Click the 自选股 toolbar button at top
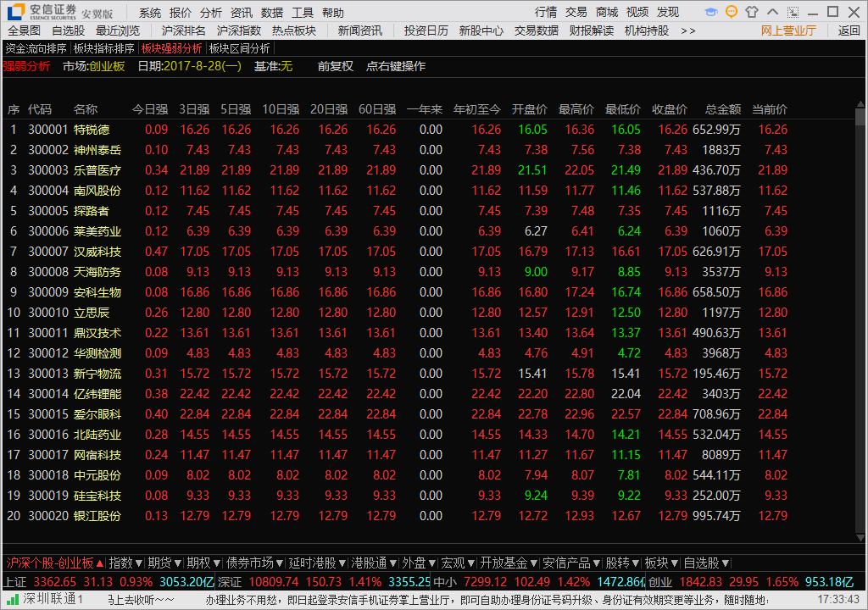The width and height of the screenshot is (868, 610). [x=68, y=30]
